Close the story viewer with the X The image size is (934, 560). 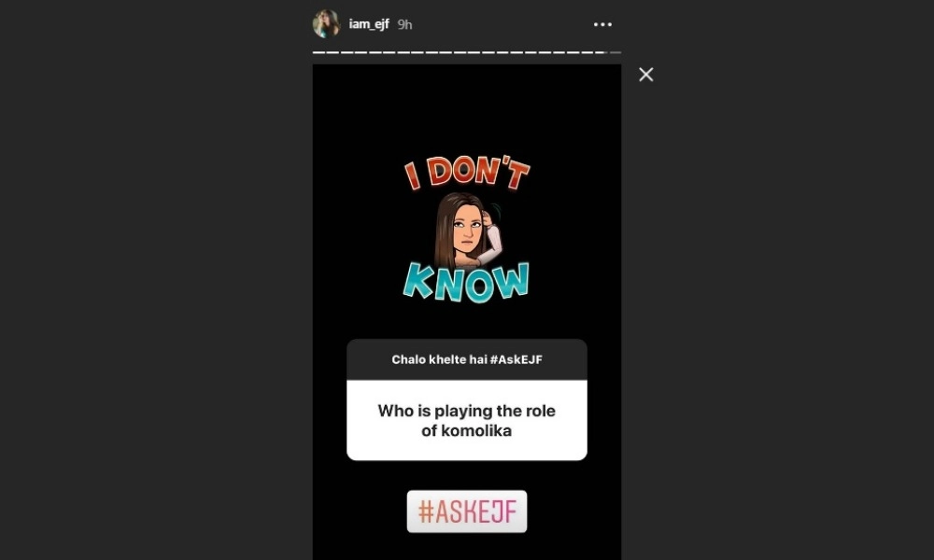pyautogui.click(x=645, y=75)
